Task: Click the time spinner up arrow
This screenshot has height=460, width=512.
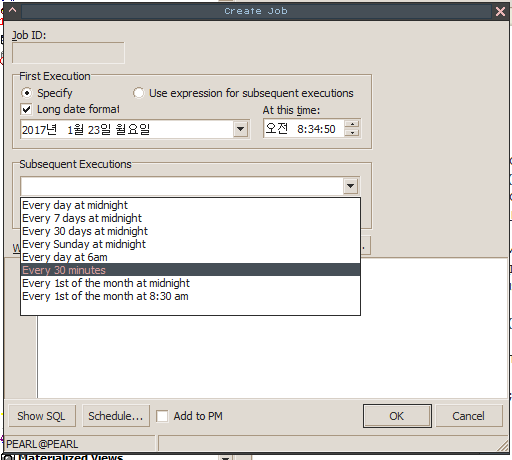Action: coord(352,124)
